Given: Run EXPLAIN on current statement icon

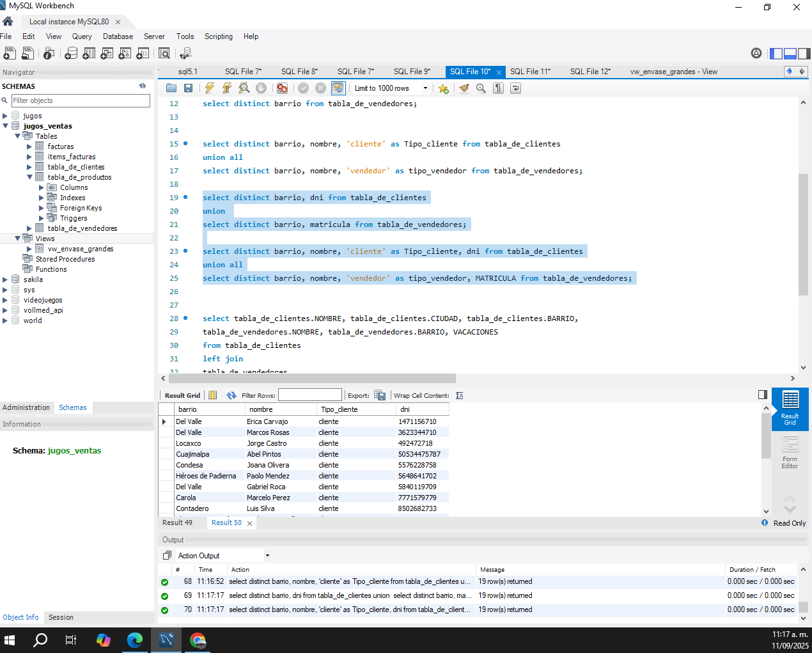Looking at the screenshot, I should (x=244, y=88).
